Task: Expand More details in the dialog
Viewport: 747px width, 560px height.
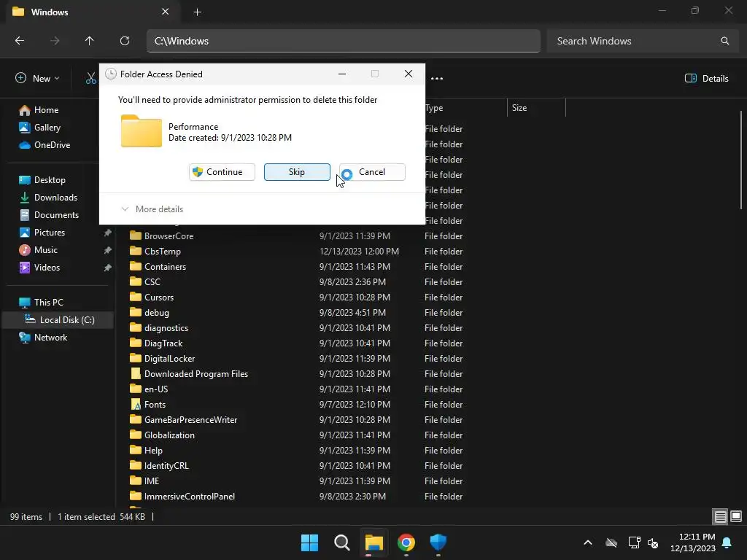Action: coord(152,209)
